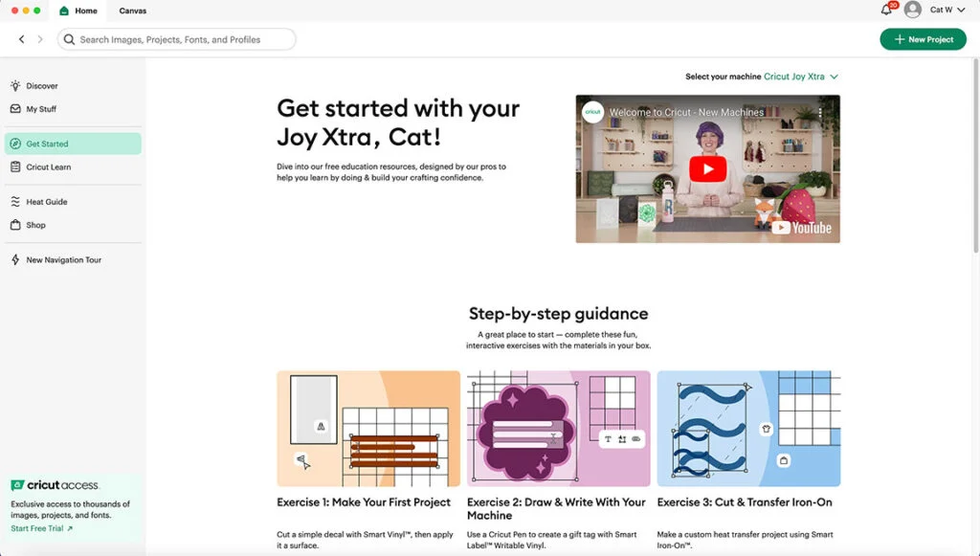Click 'Exercise 2: Draw & Write With Your Machine' title
Image resolution: width=980 pixels, height=556 pixels.
coord(556,508)
